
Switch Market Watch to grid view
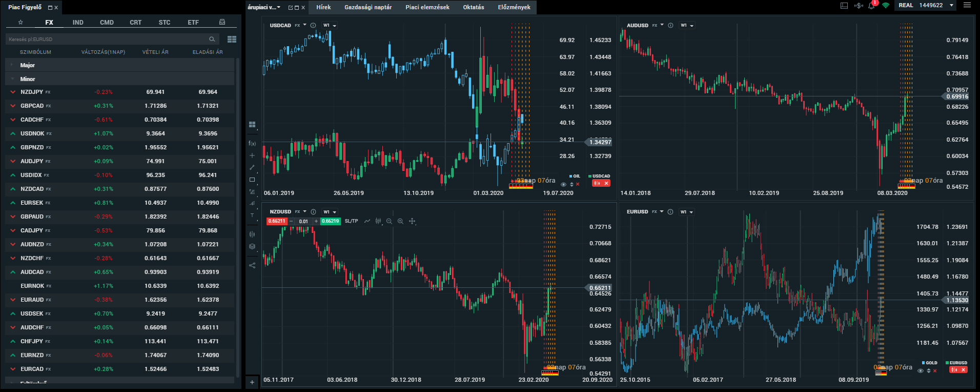(x=232, y=39)
